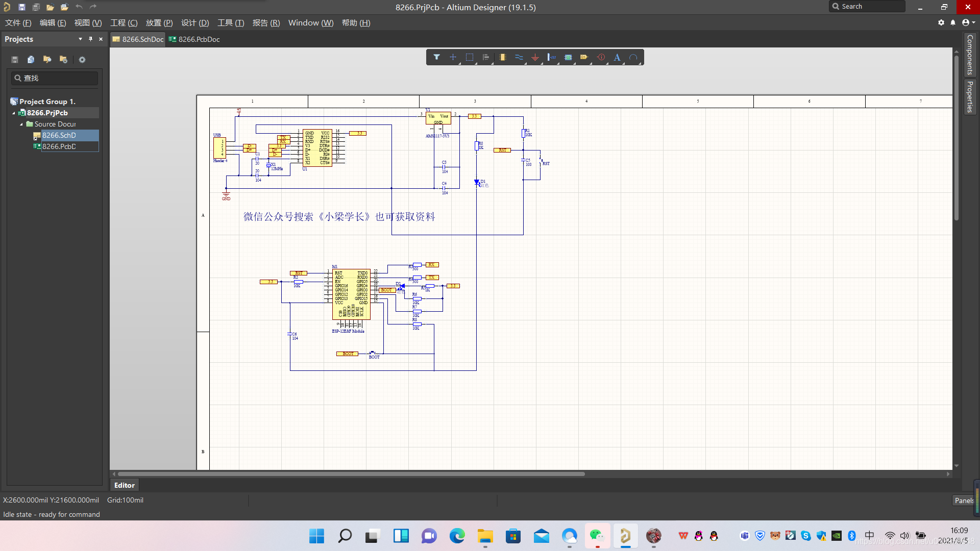Screen dimensions: 980x551
Task: Open the 报告 (R) menu
Action: pos(266,23)
